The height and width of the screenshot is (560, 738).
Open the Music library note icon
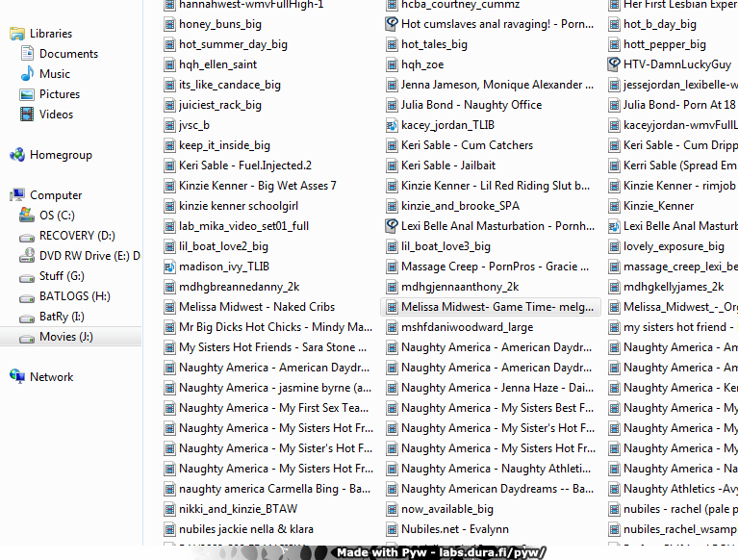[27, 74]
